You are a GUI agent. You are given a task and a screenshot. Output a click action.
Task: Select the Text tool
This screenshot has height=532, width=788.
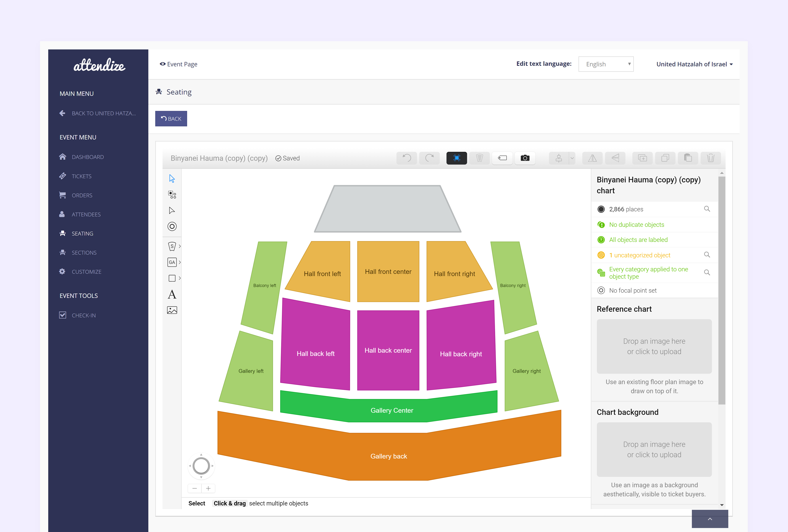(x=172, y=294)
